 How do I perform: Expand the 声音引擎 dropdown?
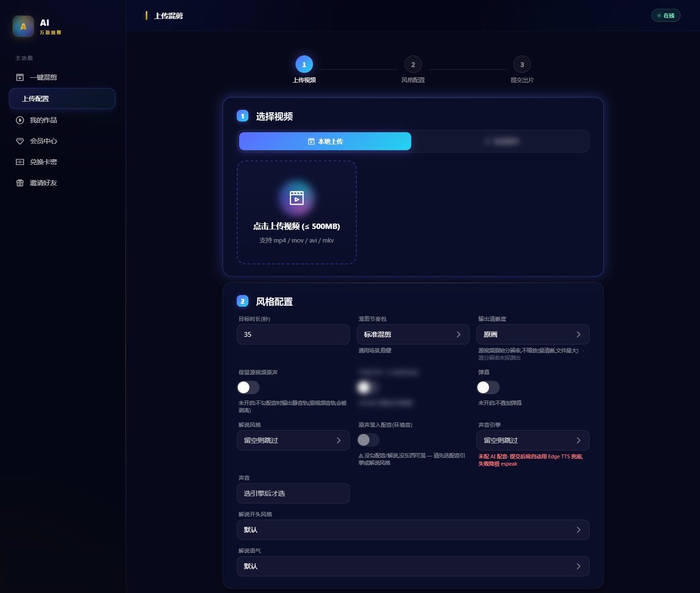coord(533,440)
